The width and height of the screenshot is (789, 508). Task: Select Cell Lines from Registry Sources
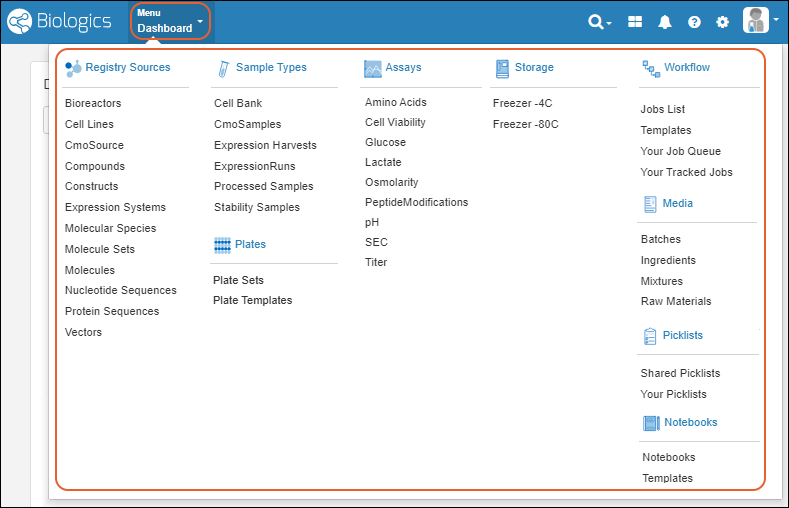point(89,124)
